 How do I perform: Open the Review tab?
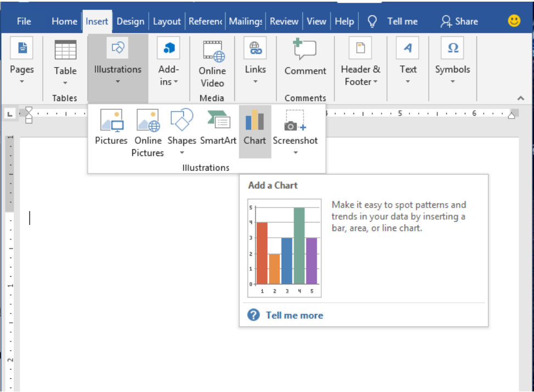click(284, 21)
